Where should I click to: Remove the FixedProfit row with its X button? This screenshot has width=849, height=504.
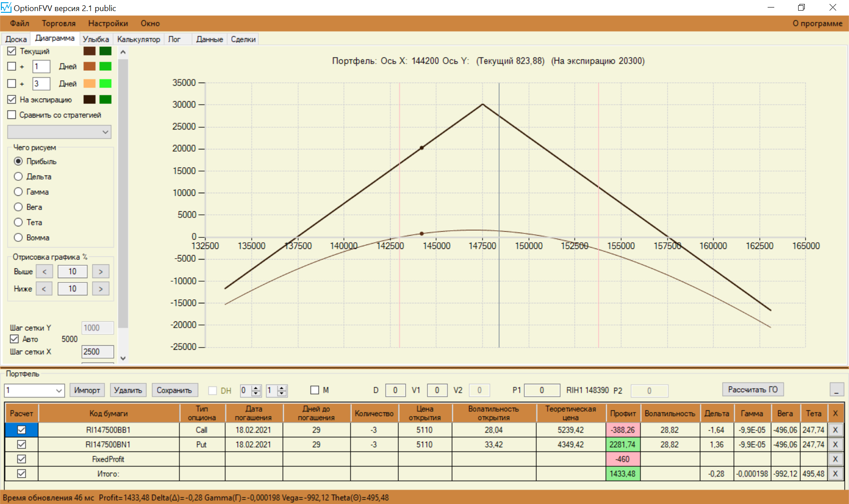pos(835,459)
